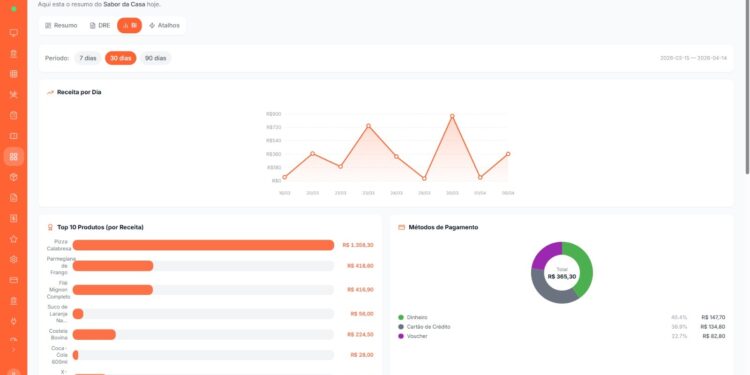The image size is (750, 375).
Task: Open the document file icon in sidebar
Action: point(13,198)
